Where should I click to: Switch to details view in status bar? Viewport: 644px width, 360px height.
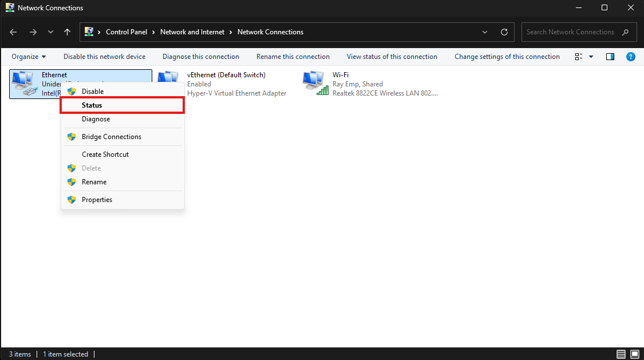pyautogui.click(x=621, y=354)
